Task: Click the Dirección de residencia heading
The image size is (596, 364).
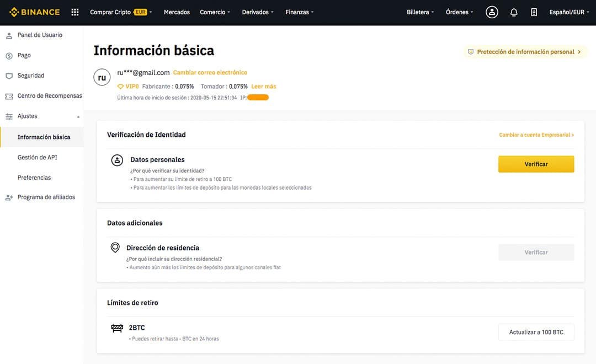Action: click(163, 248)
